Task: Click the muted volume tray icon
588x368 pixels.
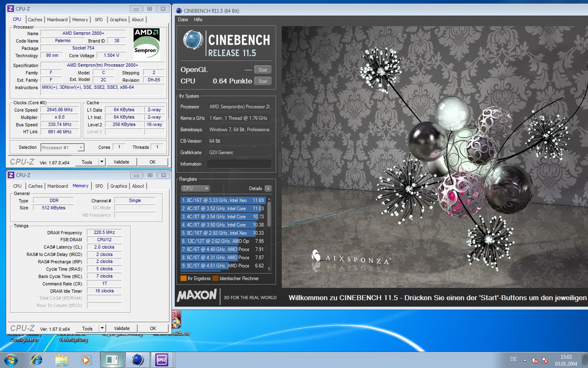Action: (535, 360)
